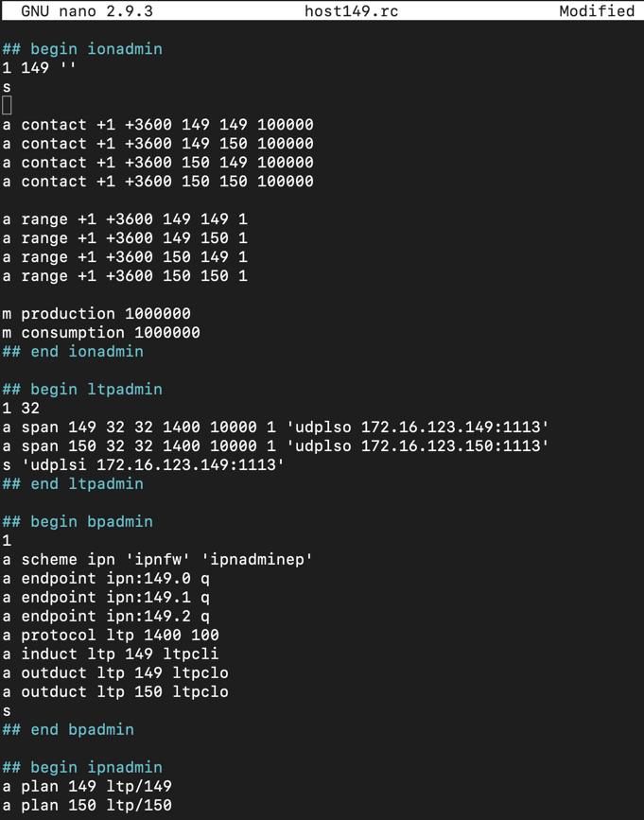Click the 'a induct ltp 149 ltpcli' line
644x820 pixels.
(111, 654)
